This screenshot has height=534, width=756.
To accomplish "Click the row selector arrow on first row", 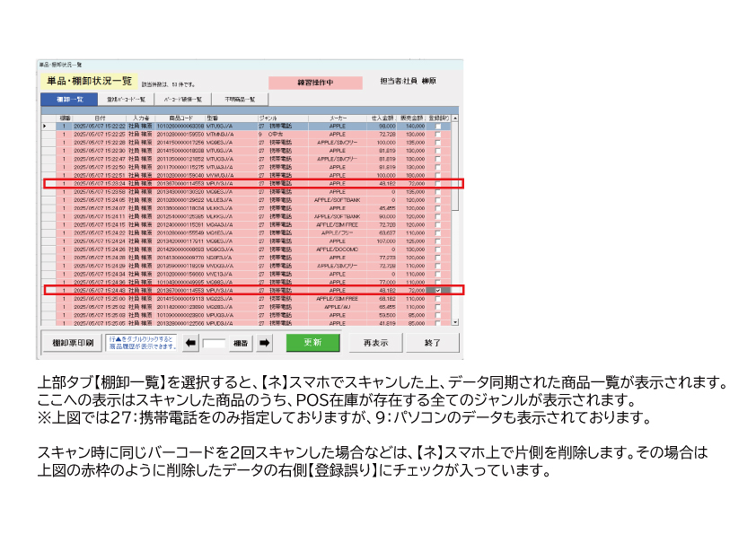I will (46, 127).
